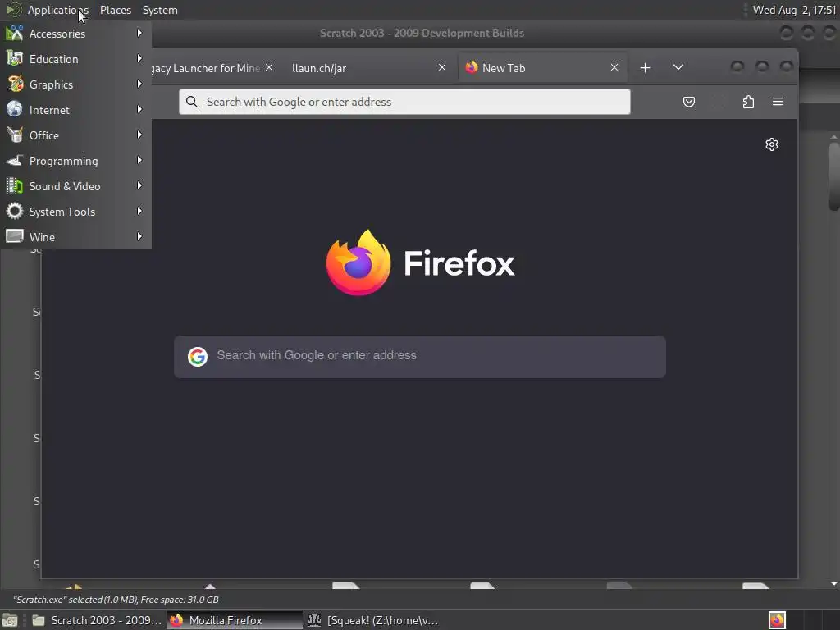Open the Education submenu
Image resolution: width=840 pixels, height=630 pixels.
(75, 59)
